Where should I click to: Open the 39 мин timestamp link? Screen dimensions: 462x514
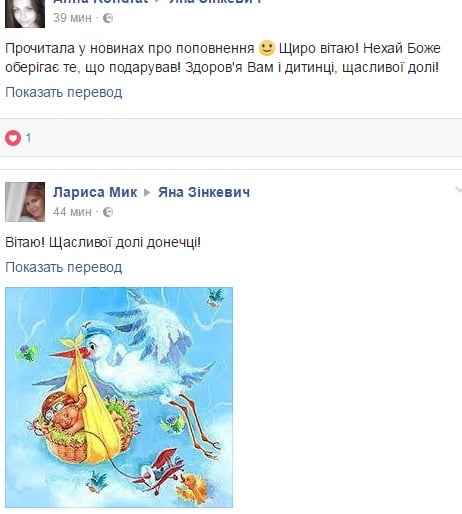[72, 18]
